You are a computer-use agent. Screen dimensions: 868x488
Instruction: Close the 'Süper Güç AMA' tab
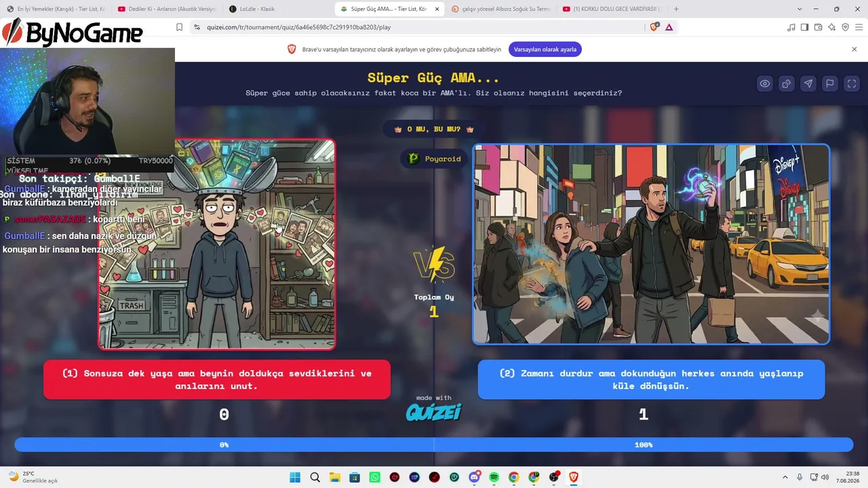(x=437, y=9)
